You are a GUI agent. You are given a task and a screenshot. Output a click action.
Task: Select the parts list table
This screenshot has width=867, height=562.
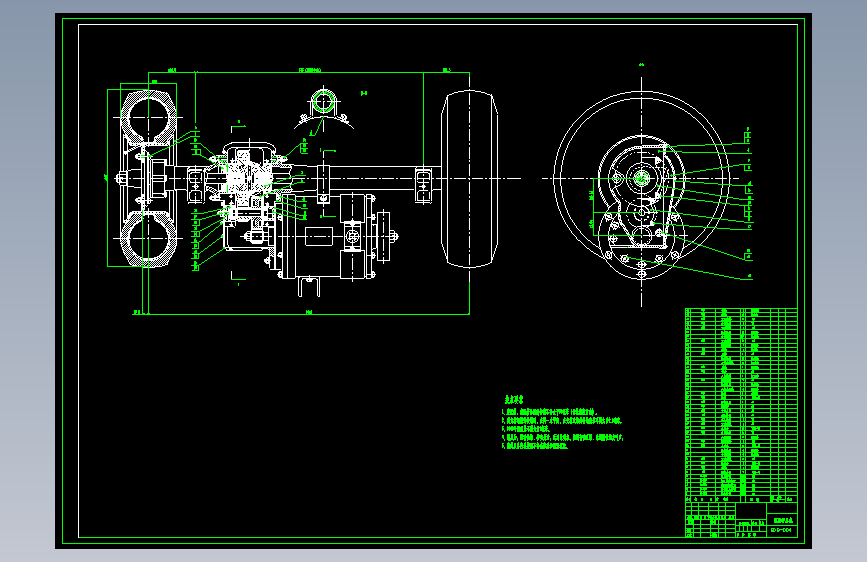741,405
